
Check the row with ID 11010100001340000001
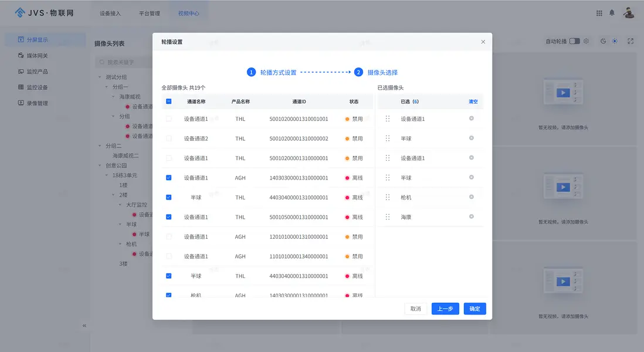(x=169, y=256)
